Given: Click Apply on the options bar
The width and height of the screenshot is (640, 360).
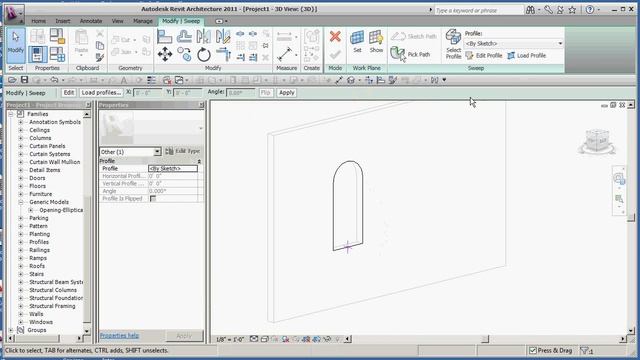Looking at the screenshot, I should click(x=287, y=93).
